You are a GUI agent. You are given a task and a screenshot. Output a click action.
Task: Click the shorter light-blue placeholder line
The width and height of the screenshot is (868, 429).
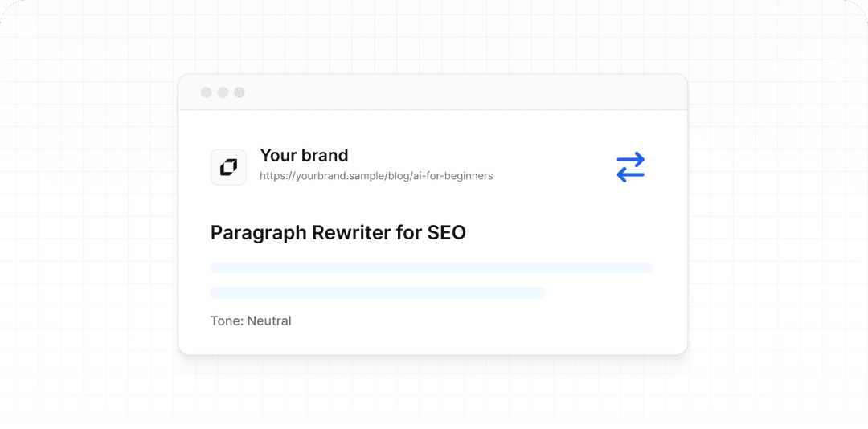[377, 292]
